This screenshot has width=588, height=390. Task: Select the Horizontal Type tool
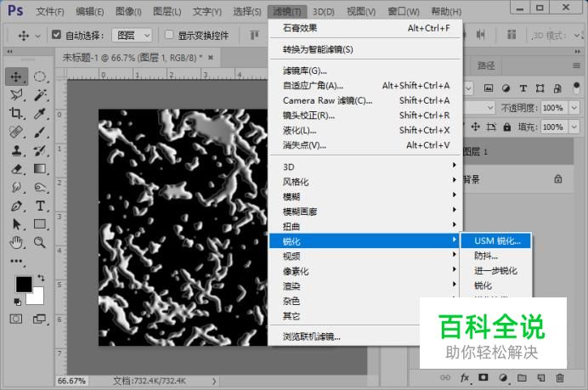coord(40,206)
